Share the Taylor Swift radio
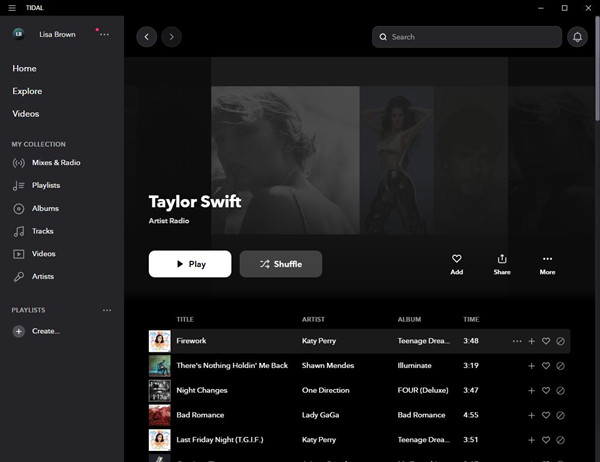Screen dimensions: 600x462 pyautogui.click(x=502, y=264)
